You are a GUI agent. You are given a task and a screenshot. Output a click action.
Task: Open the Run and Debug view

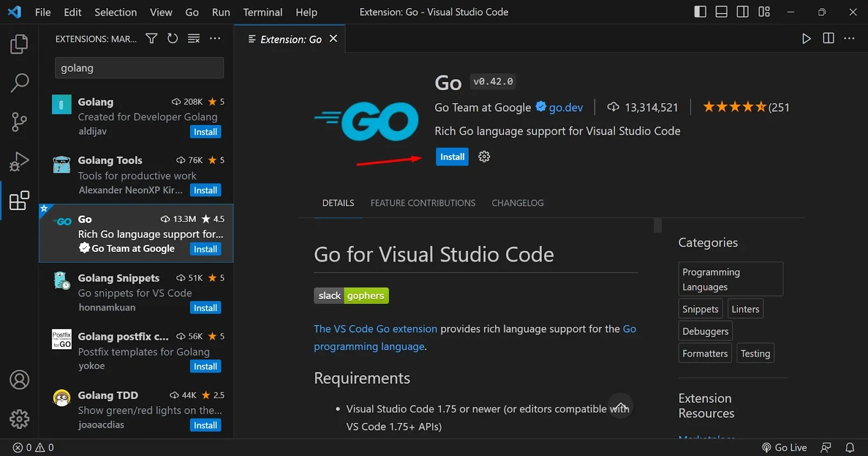click(x=20, y=161)
